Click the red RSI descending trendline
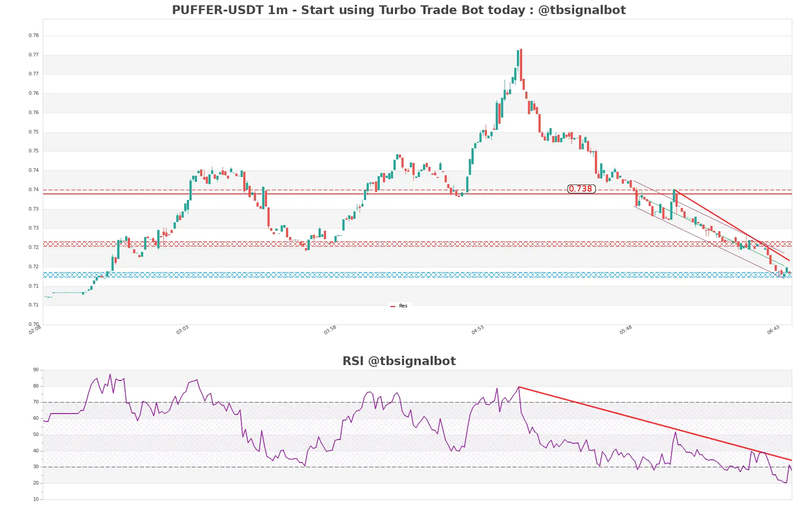798x532 pixels. click(x=655, y=424)
